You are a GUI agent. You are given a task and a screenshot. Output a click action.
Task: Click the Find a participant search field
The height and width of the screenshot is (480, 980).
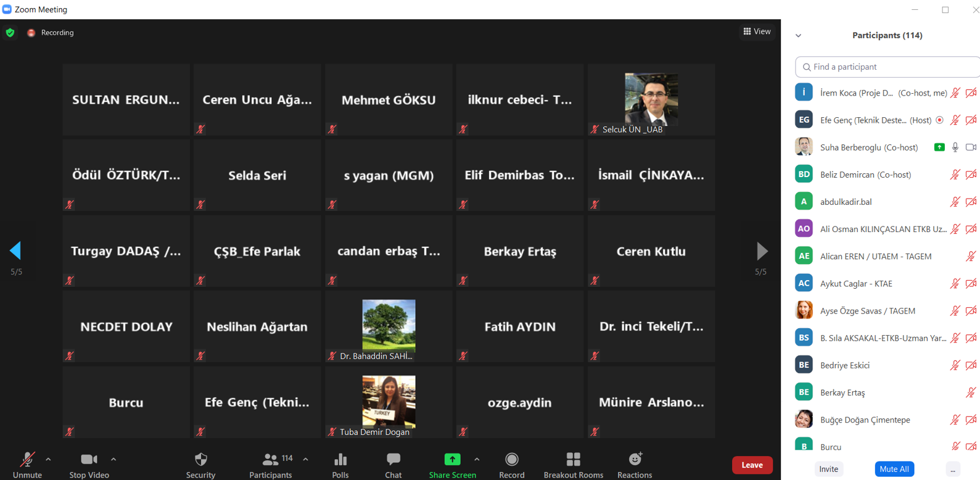click(888, 67)
